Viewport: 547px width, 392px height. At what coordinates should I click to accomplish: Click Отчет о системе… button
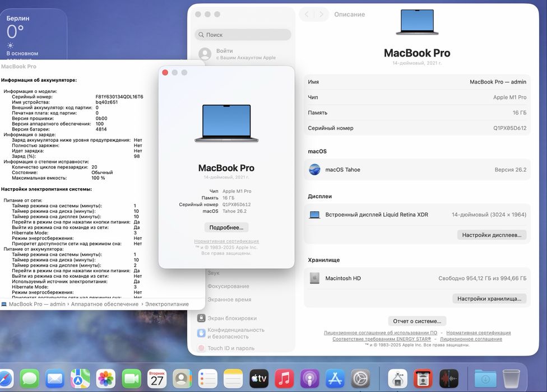(417, 321)
